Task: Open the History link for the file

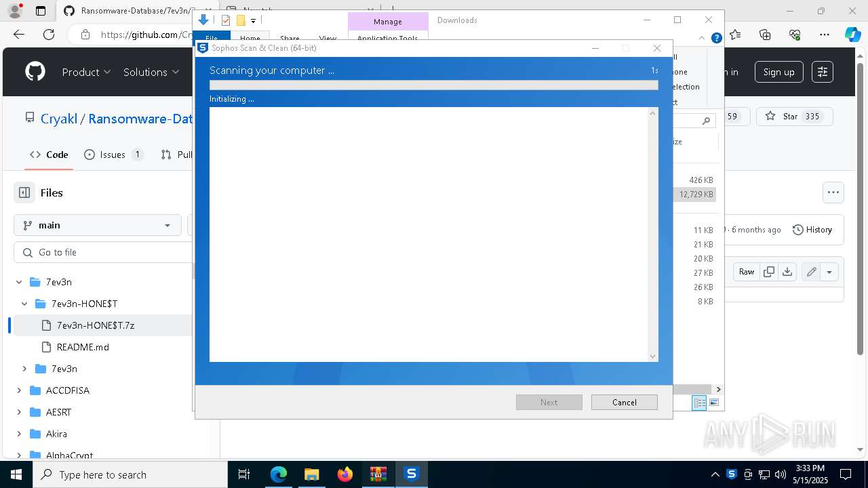Action: coord(812,230)
